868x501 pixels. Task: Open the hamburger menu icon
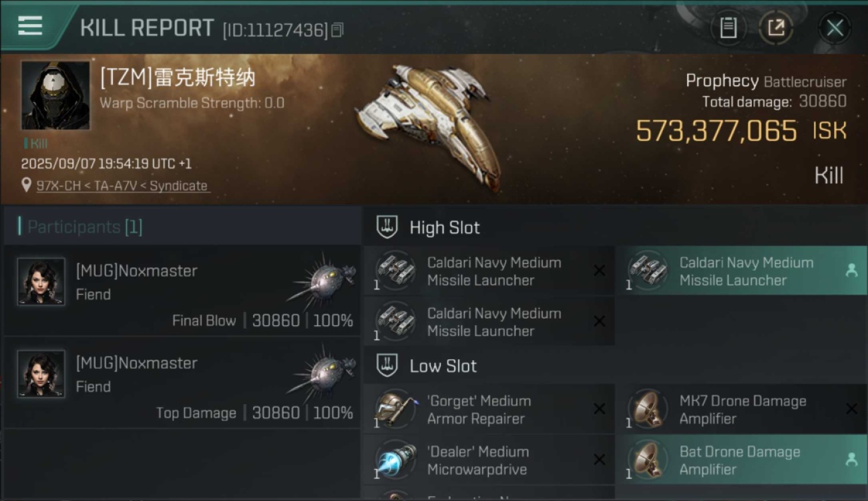(x=29, y=26)
